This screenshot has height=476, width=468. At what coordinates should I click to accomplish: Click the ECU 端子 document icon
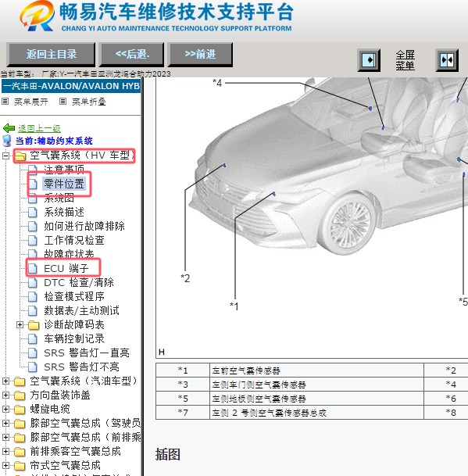pos(33,268)
